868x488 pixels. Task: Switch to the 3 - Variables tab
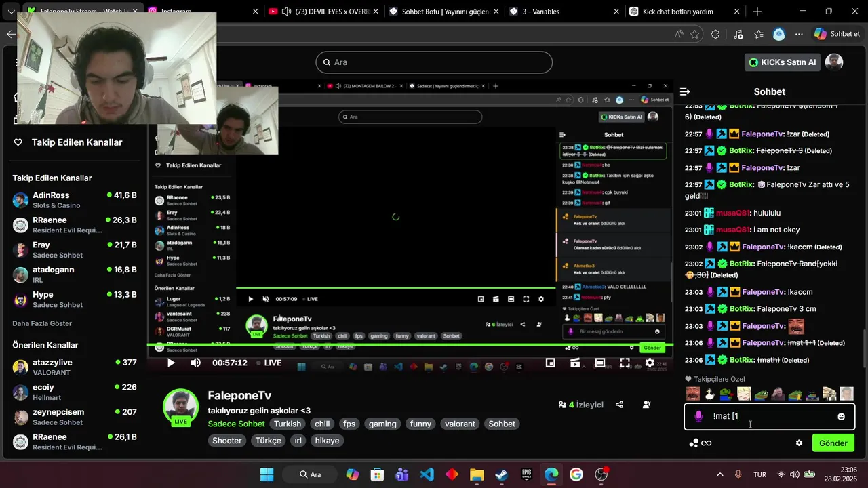coord(563,12)
